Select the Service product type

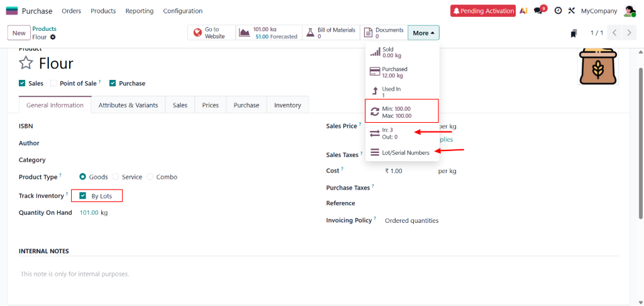click(116, 177)
